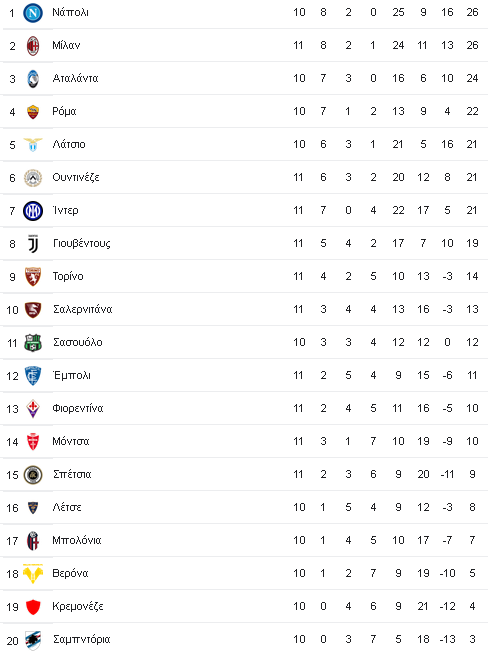Open the Νάπολι team link
The image size is (488, 654).
coord(70,13)
